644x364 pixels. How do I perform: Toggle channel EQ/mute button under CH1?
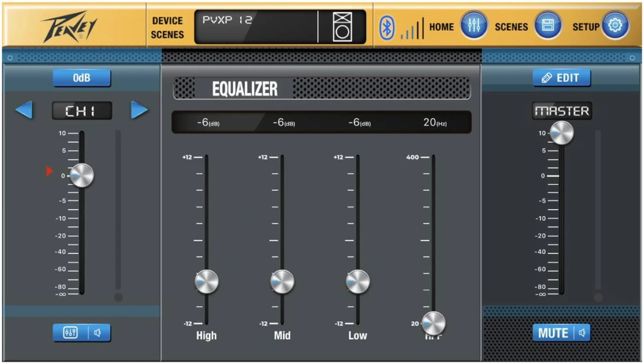(x=82, y=333)
